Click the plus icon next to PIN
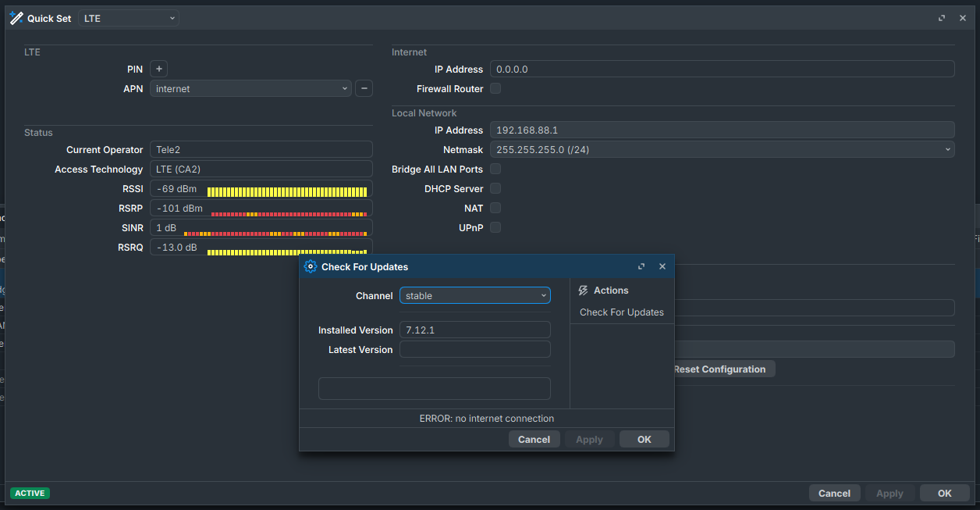 click(158, 70)
